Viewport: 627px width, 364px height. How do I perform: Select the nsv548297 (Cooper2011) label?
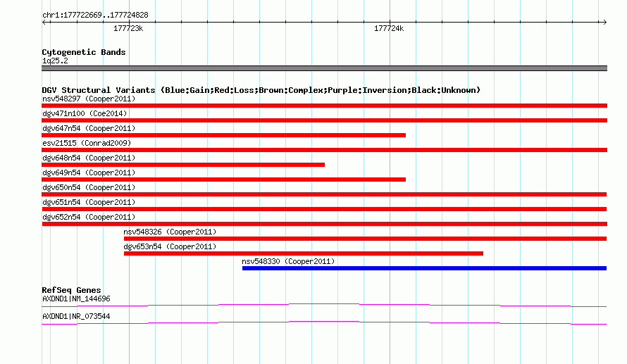tap(89, 99)
